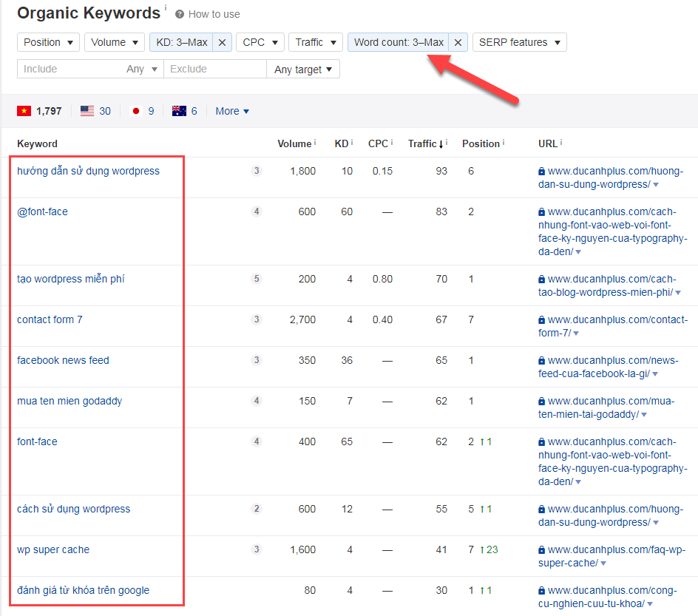
Task: Open the Any target dropdown
Action: [303, 70]
